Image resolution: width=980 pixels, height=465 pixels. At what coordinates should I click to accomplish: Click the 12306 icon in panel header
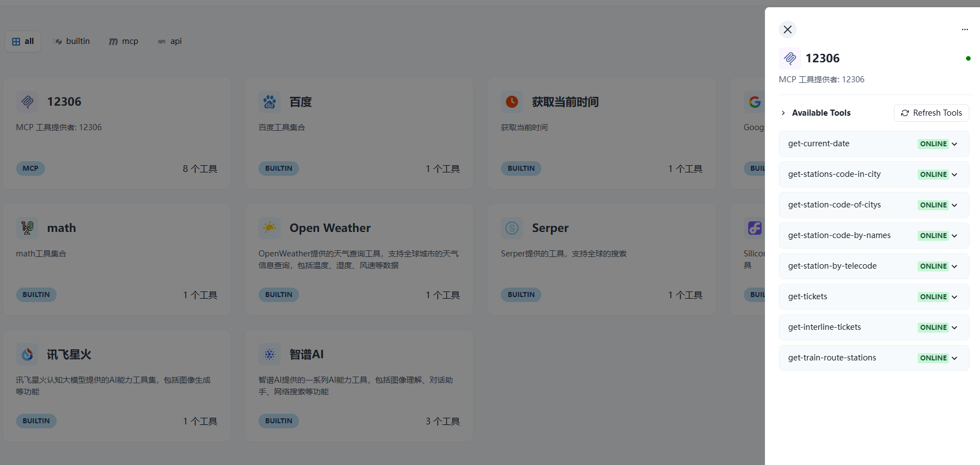(789, 58)
